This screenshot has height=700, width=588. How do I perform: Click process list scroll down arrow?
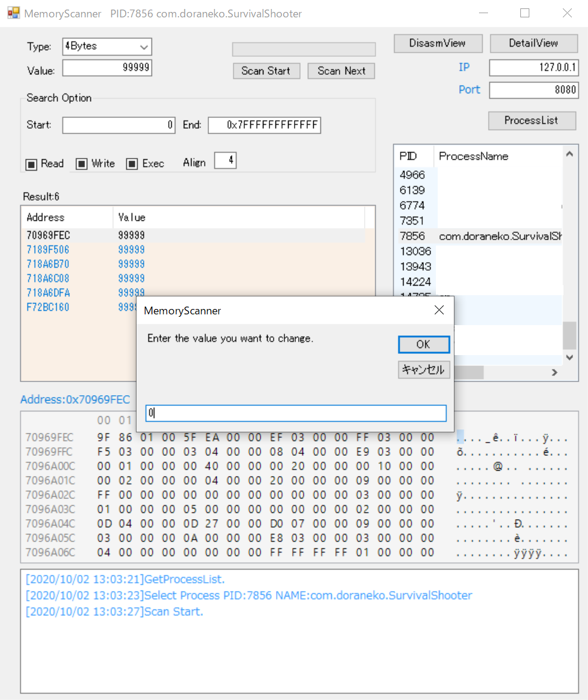click(x=569, y=357)
